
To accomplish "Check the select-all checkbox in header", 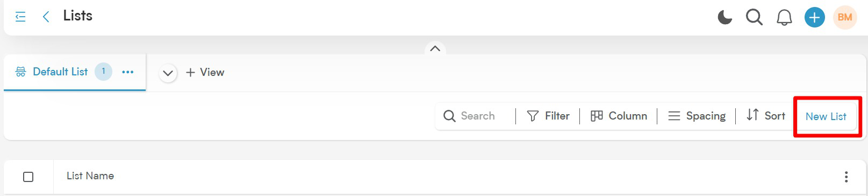I will (28, 177).
